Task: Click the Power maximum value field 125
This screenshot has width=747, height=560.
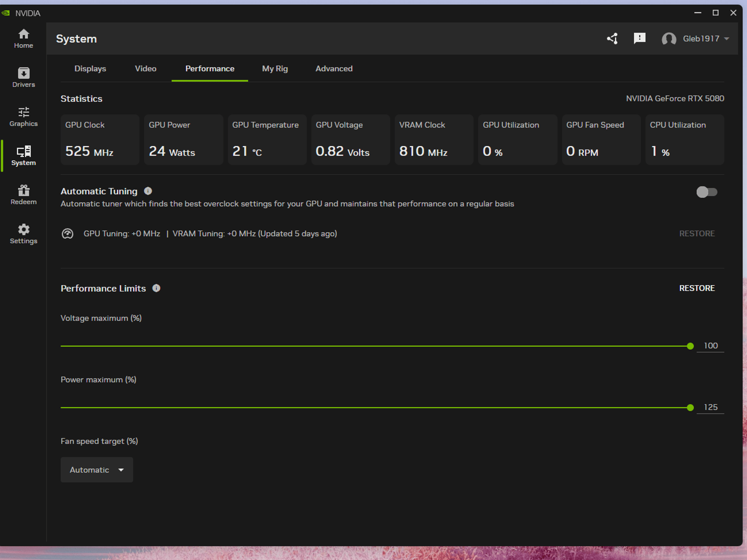Action: click(x=710, y=407)
